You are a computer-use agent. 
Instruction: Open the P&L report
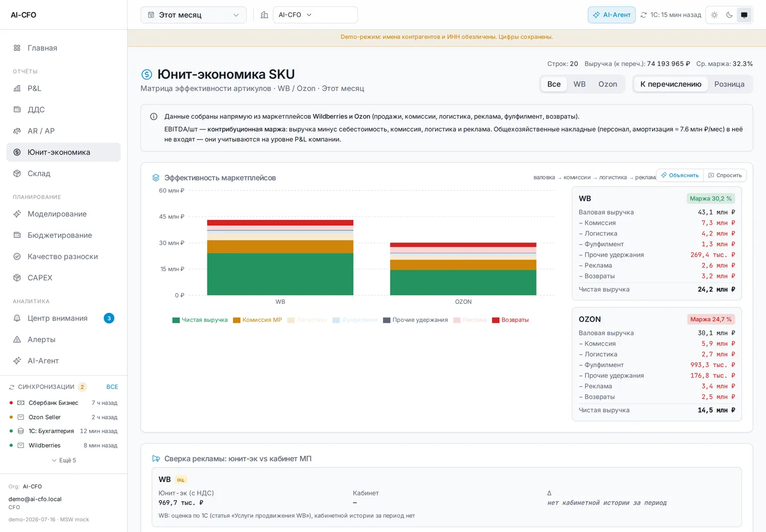(x=63, y=88)
